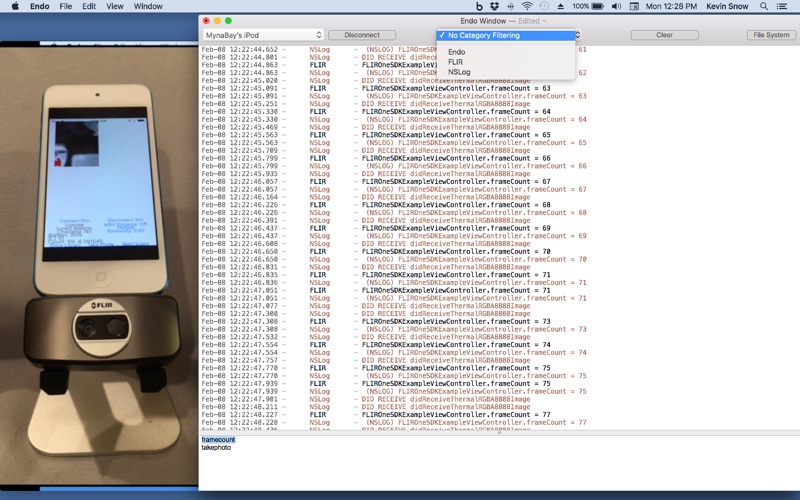Click the Clear button
The image size is (800, 500).
click(664, 35)
